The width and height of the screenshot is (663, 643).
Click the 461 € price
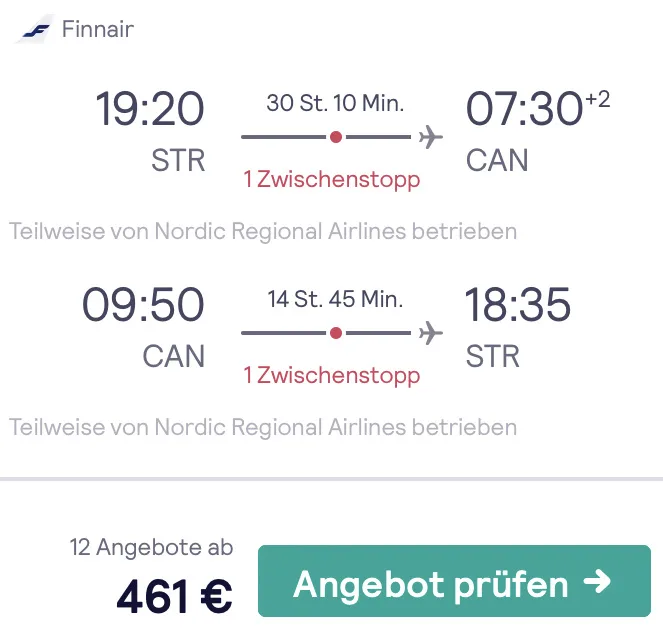[175, 597]
